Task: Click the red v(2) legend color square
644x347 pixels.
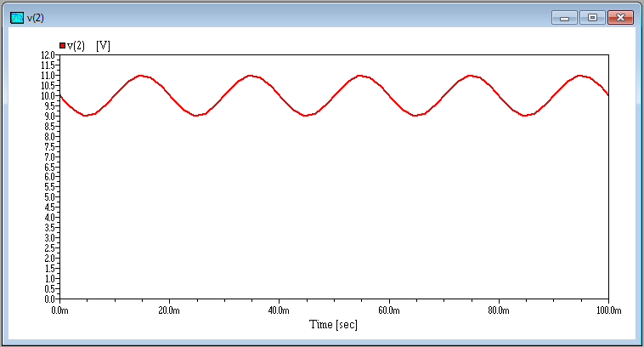Action: point(62,46)
